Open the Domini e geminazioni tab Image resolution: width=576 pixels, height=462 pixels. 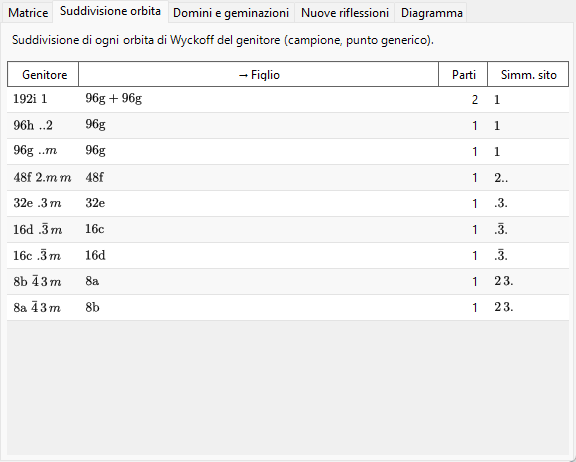231,13
